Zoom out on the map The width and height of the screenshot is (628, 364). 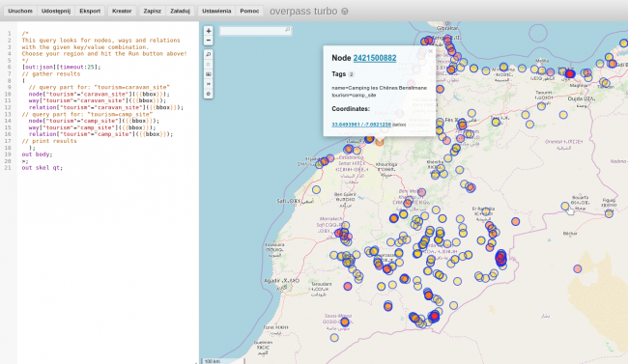click(209, 41)
